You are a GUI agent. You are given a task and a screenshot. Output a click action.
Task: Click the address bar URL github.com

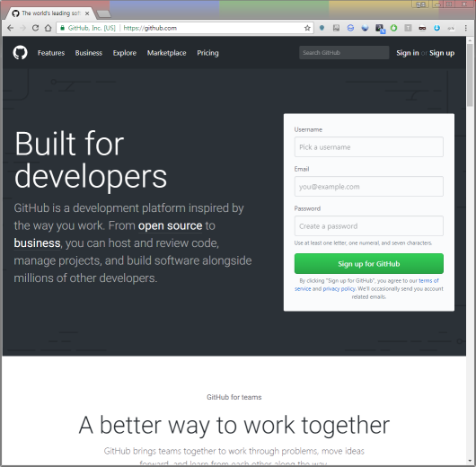(150, 28)
